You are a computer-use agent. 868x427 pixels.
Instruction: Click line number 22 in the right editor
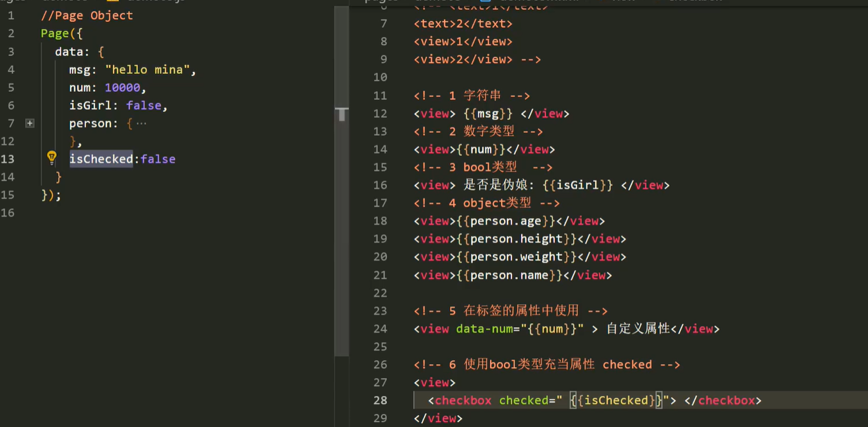point(380,293)
